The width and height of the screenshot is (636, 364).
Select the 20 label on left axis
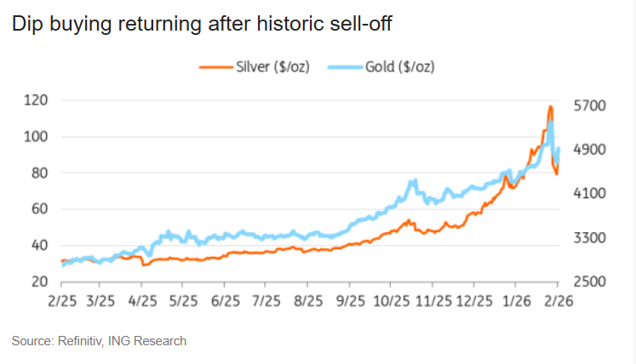pyautogui.click(x=39, y=282)
